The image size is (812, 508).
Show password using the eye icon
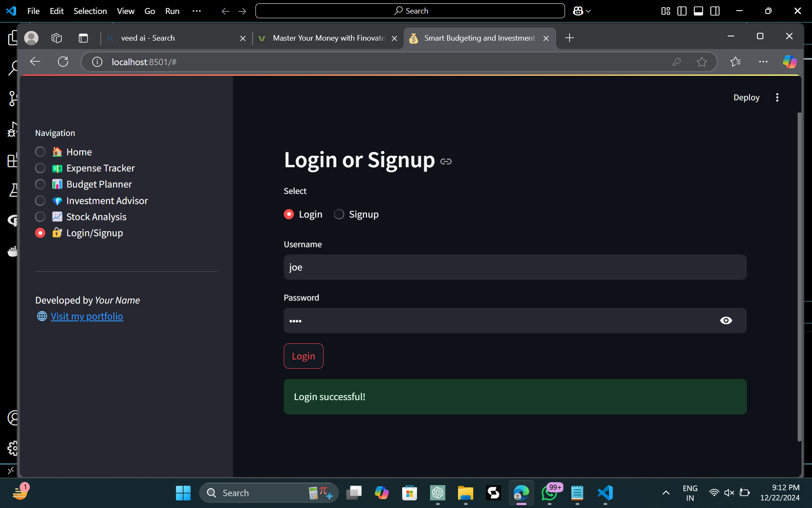tap(726, 320)
